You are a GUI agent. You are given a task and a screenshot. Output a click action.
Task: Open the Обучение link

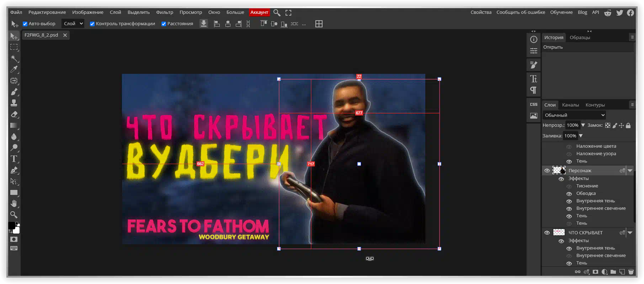coord(561,12)
